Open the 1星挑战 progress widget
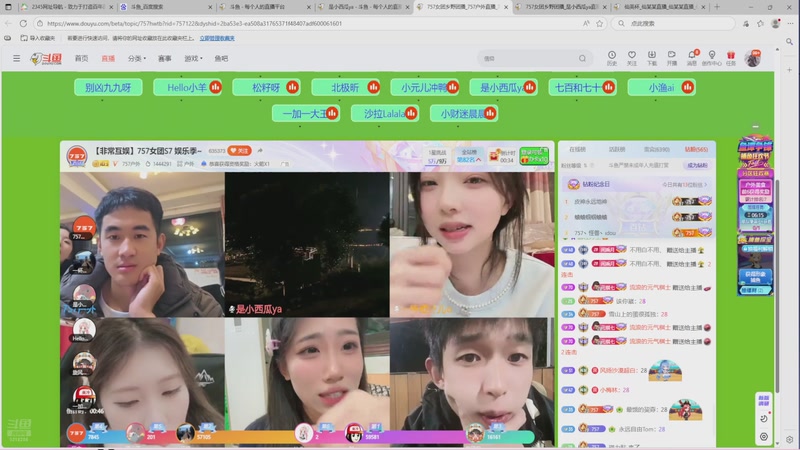800x450 pixels. coord(437,157)
